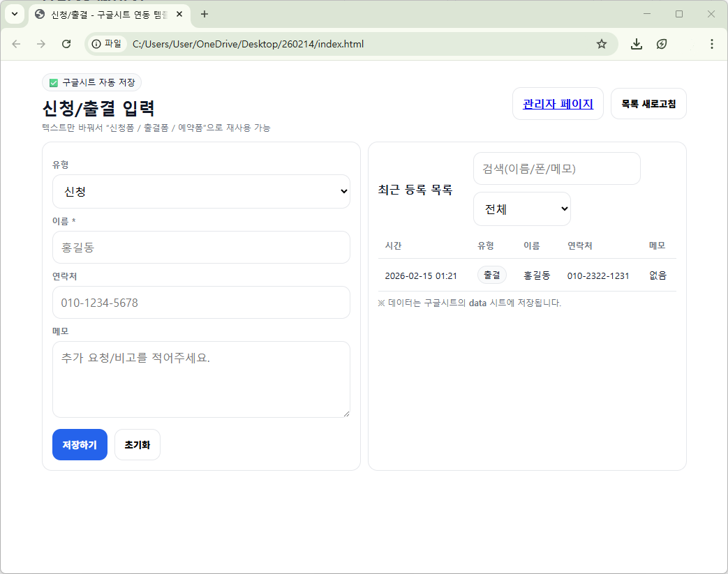Click the back navigation arrow

[16, 44]
